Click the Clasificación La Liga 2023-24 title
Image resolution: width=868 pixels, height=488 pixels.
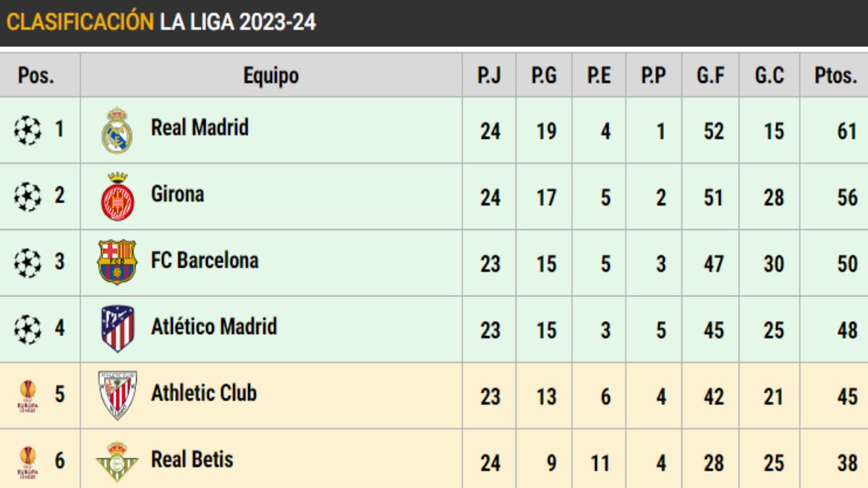coord(161,22)
